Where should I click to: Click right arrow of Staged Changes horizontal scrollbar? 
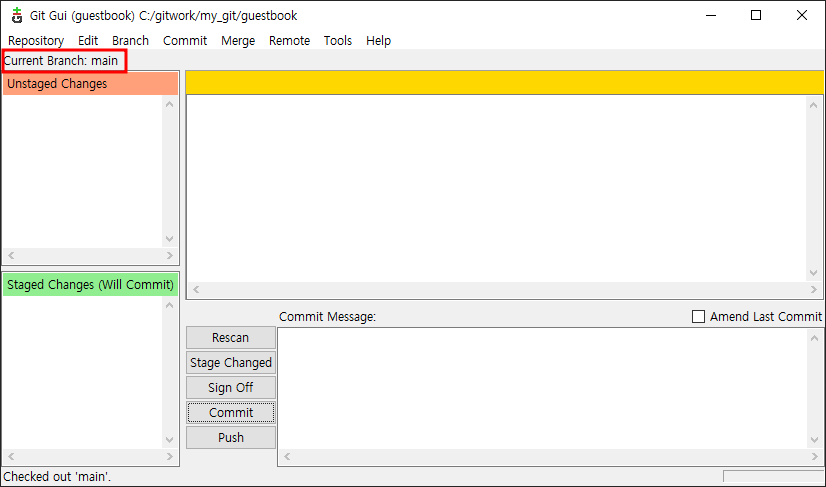[170, 456]
